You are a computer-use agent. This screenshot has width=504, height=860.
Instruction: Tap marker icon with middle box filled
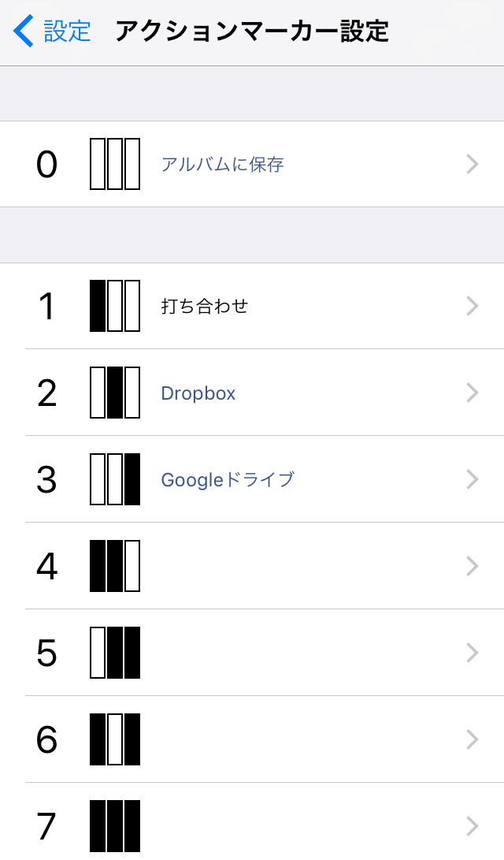click(115, 393)
